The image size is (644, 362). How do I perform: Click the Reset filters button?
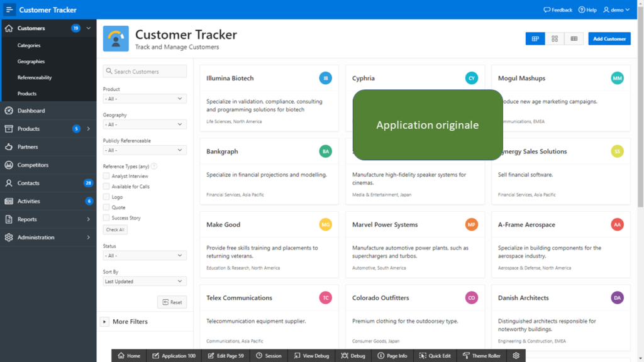point(172,302)
